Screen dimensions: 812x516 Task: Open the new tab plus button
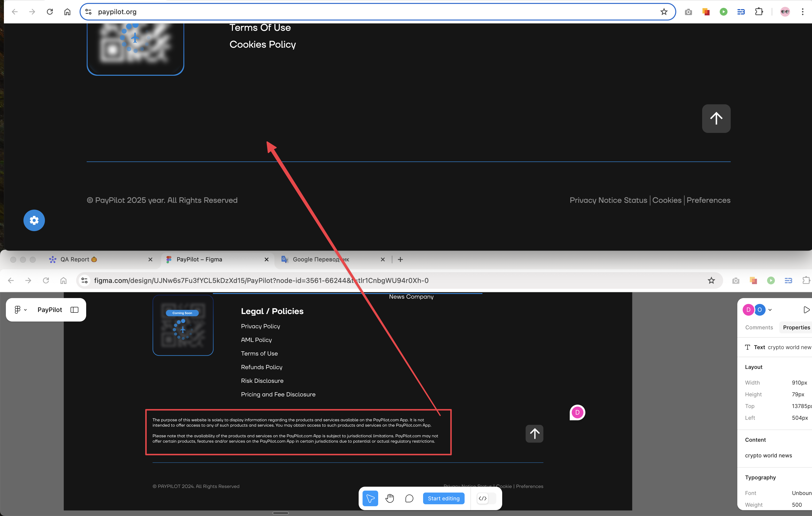pyautogui.click(x=400, y=259)
